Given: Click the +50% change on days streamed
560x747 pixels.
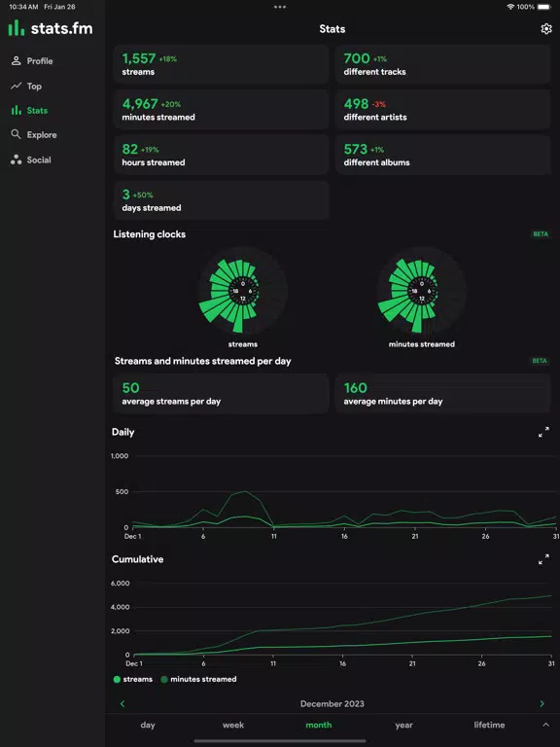Looking at the screenshot, I should [x=143, y=196].
